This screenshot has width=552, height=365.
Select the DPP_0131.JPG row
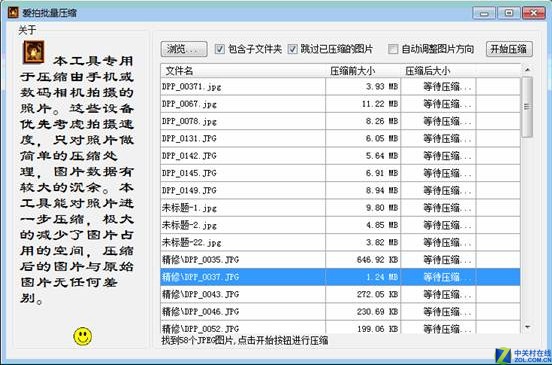pyautogui.click(x=340, y=138)
